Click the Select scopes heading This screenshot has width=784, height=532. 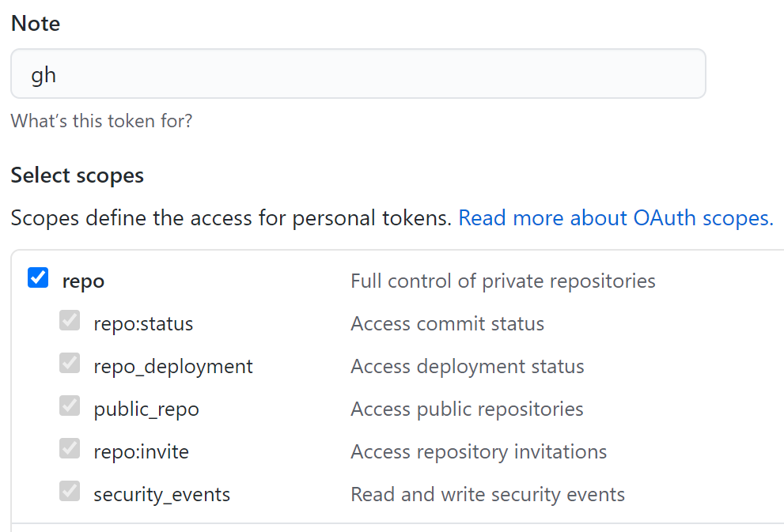(77, 175)
